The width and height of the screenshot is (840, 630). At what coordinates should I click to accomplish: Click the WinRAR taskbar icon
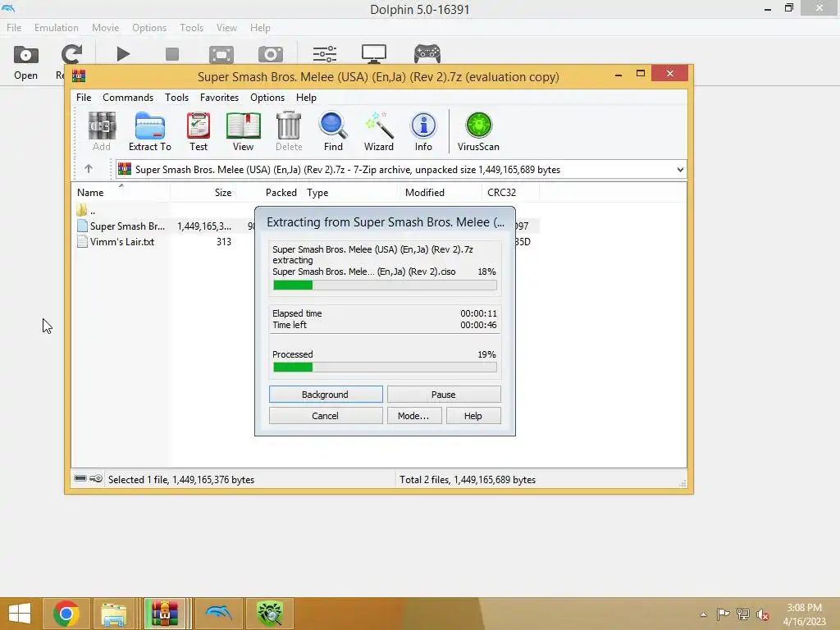point(164,614)
